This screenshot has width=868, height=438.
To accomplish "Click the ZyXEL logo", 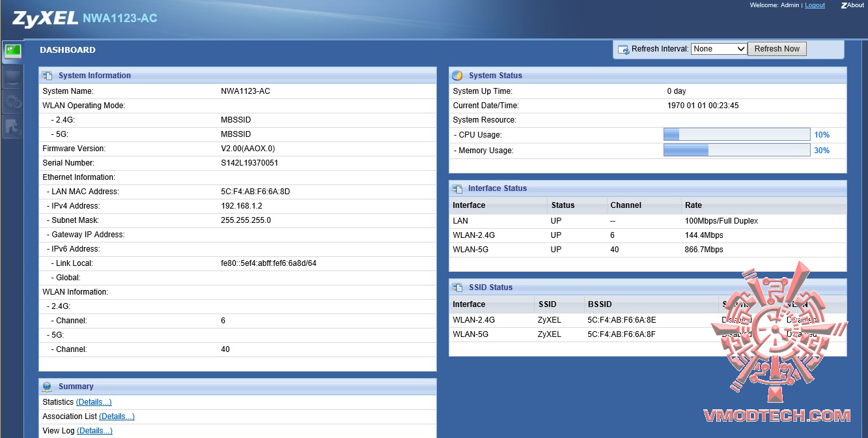I will click(44, 19).
